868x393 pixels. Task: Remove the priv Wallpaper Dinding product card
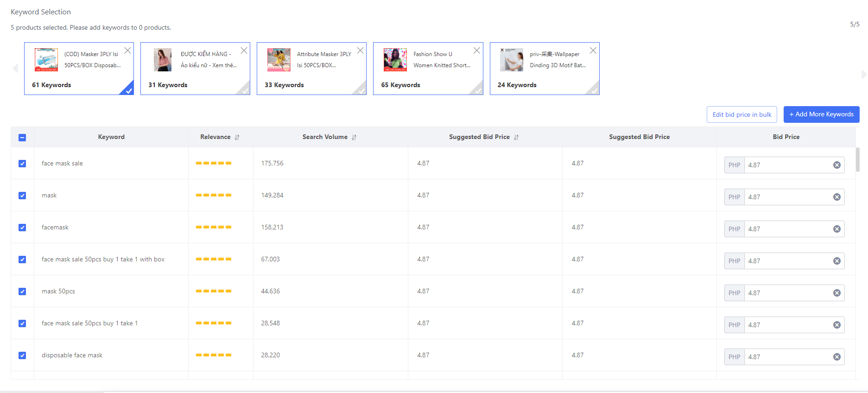593,51
